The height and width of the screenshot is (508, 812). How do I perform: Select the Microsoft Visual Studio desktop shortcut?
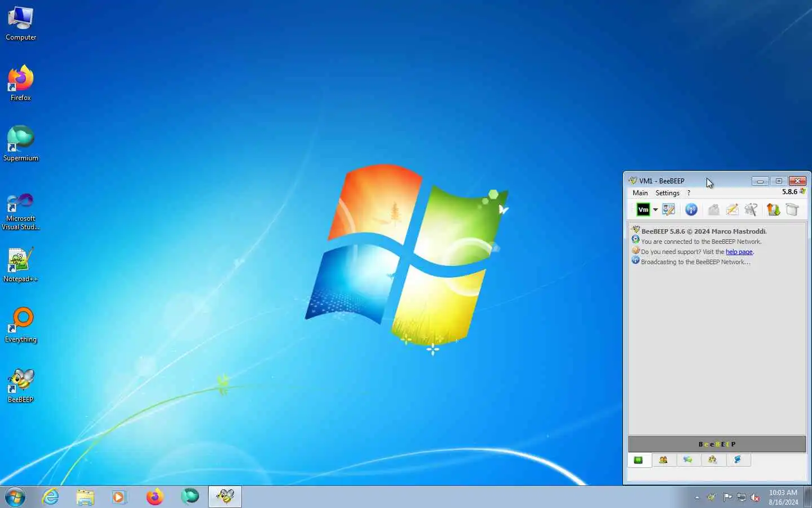click(x=21, y=212)
